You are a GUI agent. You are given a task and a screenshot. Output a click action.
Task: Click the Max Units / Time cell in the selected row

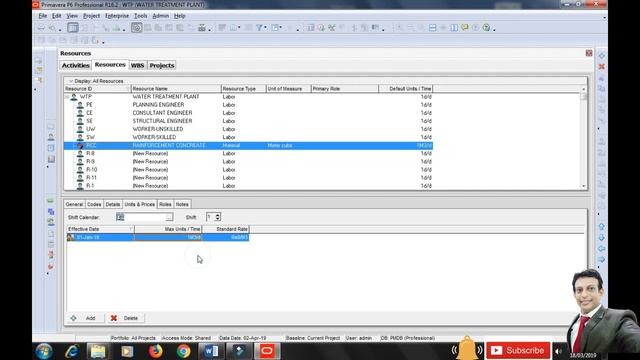tap(168, 237)
